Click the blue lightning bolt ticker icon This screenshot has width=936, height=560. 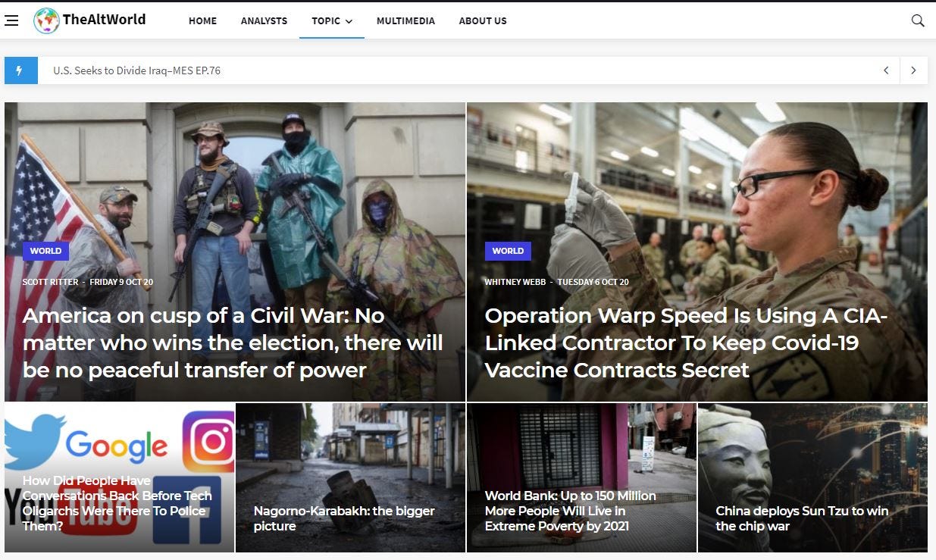[19, 70]
